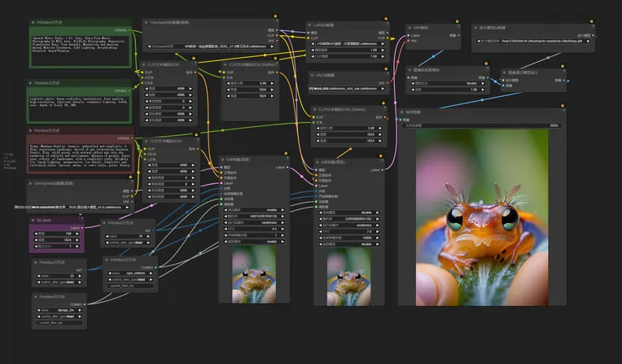Increase batch size 1 on the empty Latent node
The height and width of the screenshot is (364, 622).
77,247
